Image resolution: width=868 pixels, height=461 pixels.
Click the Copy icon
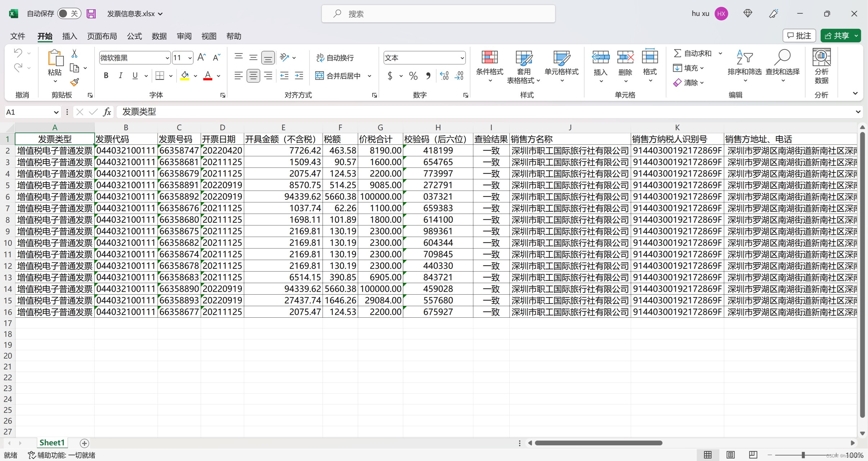(75, 68)
